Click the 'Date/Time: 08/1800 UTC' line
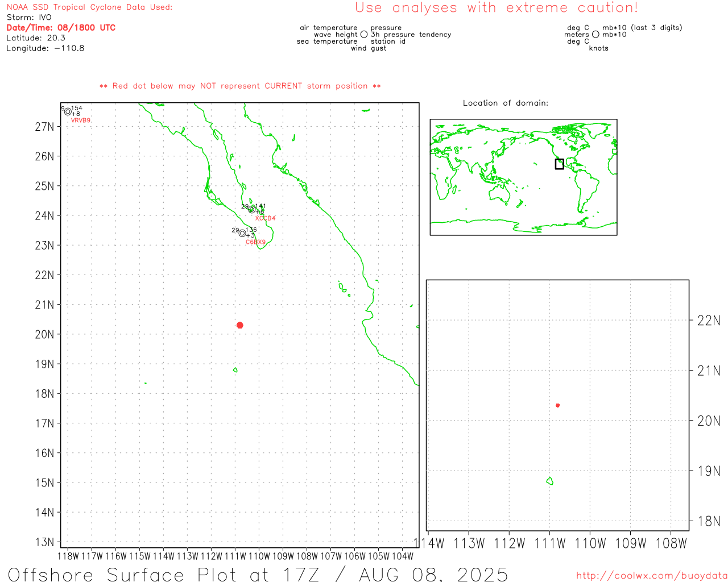Viewport: 728px width, 582px height. (x=61, y=28)
